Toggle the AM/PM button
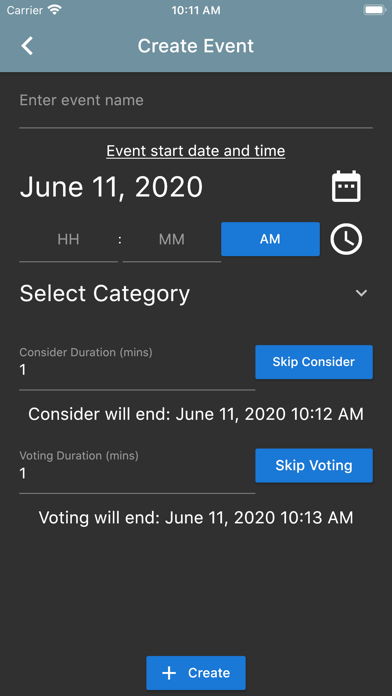Image resolution: width=392 pixels, height=696 pixels. coord(270,239)
